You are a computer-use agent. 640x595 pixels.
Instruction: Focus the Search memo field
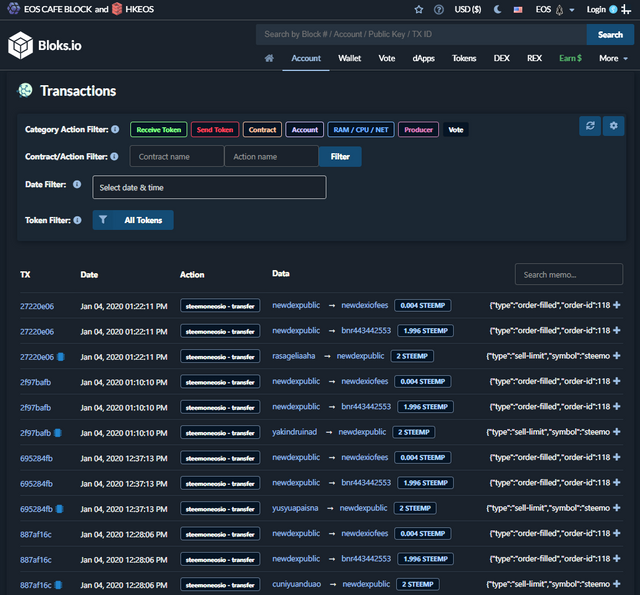(569, 274)
